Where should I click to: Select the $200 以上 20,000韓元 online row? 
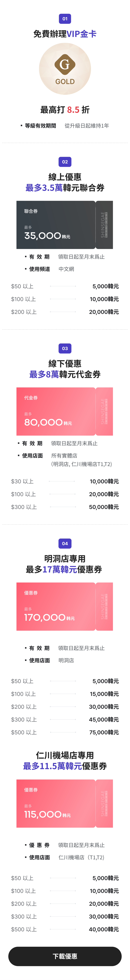pos(65,312)
